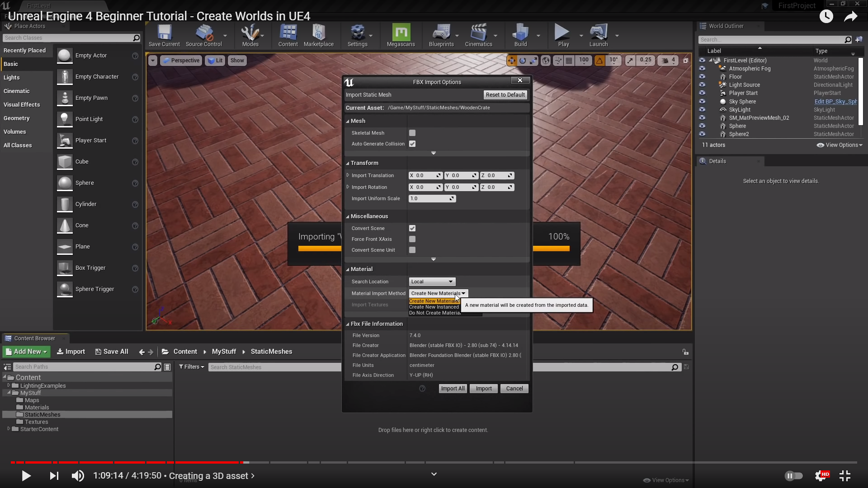This screenshot has width=868, height=488.
Task: Enable the Skeletal Mesh checkbox
Action: pos(412,133)
